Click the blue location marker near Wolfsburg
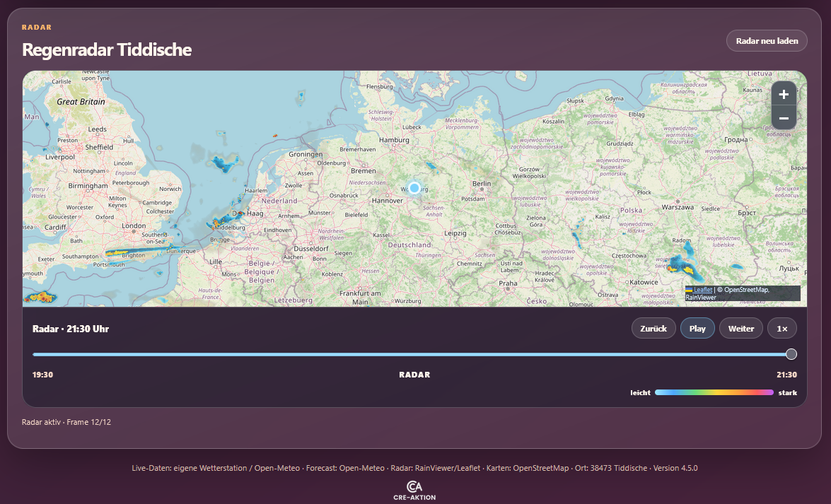The width and height of the screenshot is (831, 504). (x=414, y=187)
